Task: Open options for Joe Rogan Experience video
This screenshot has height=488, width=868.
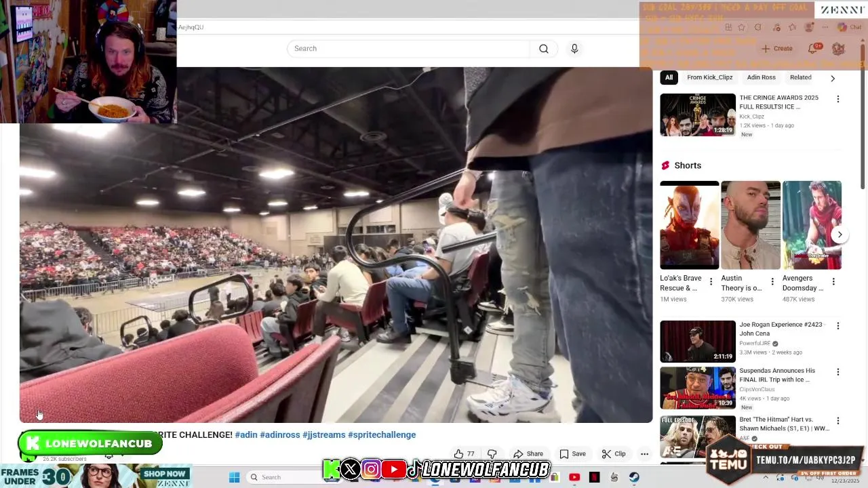Action: point(837,326)
